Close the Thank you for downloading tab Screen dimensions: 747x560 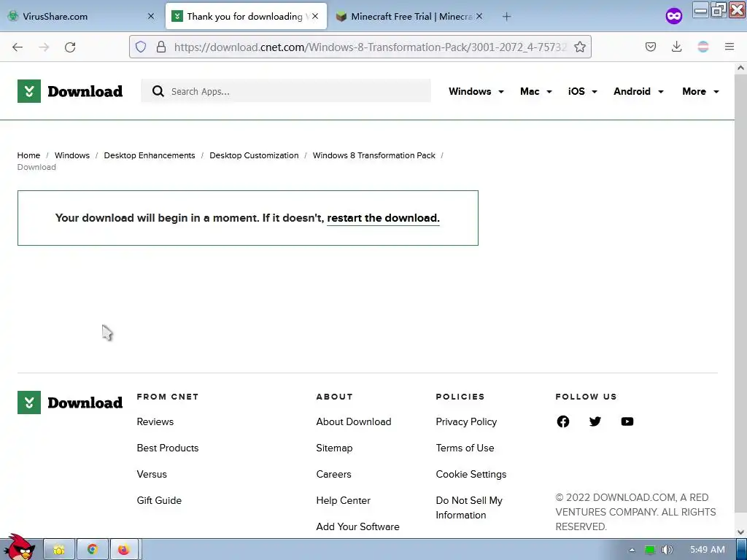(315, 16)
